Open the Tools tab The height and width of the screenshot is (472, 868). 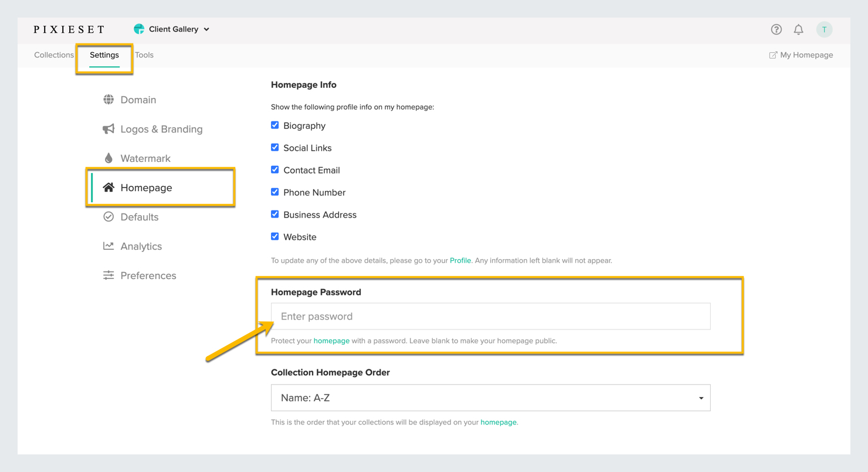point(144,55)
